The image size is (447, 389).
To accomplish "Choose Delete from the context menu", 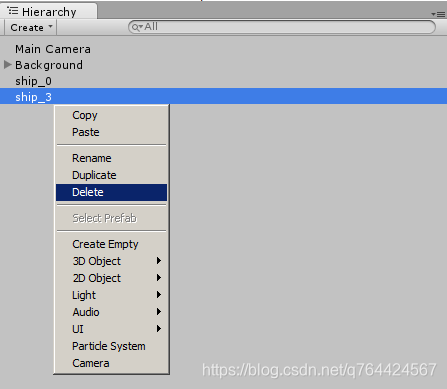I will (x=111, y=192).
